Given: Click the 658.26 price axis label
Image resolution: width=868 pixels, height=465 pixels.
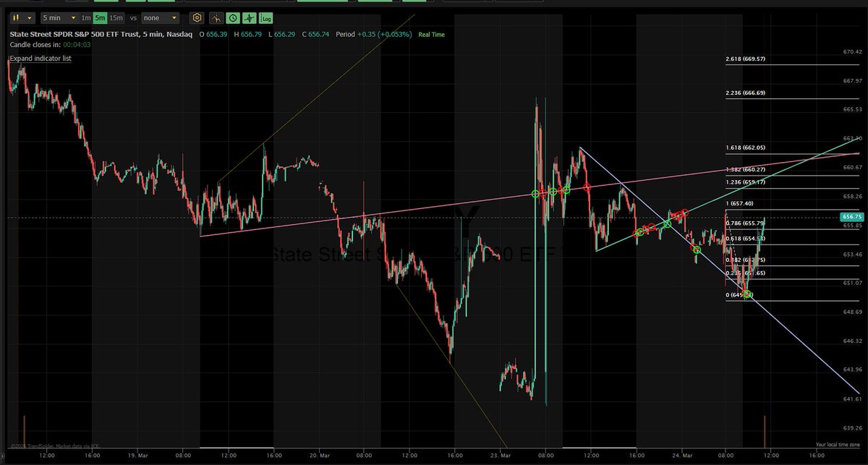Looking at the screenshot, I should coord(852,196).
